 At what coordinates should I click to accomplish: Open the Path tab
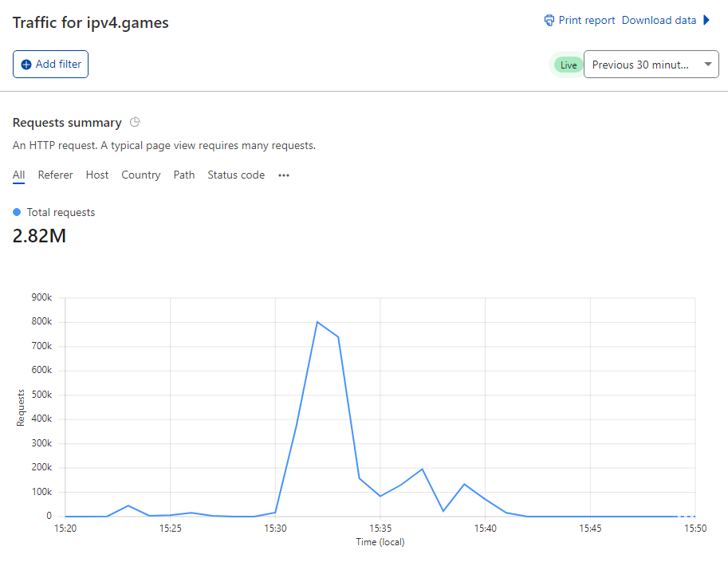[184, 175]
